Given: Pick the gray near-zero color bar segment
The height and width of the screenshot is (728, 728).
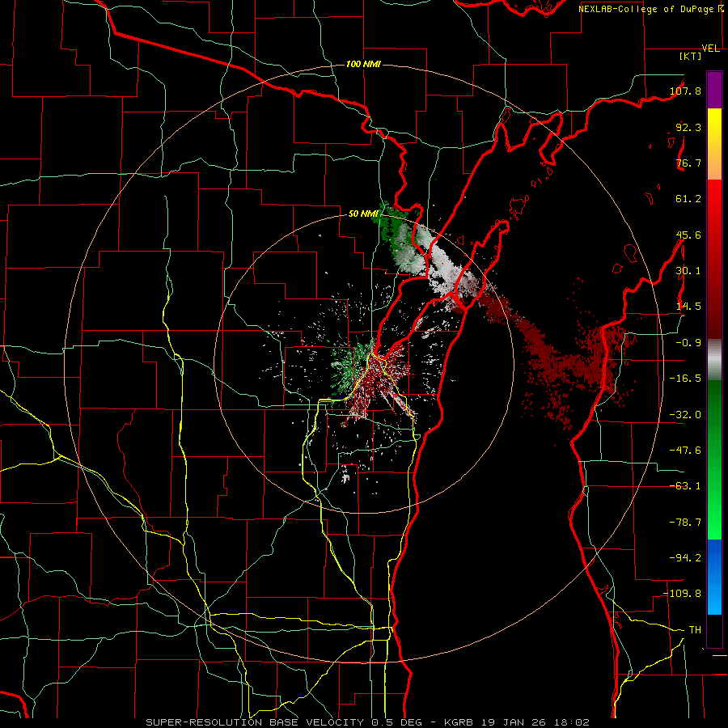Looking at the screenshot, I should click(x=714, y=358).
